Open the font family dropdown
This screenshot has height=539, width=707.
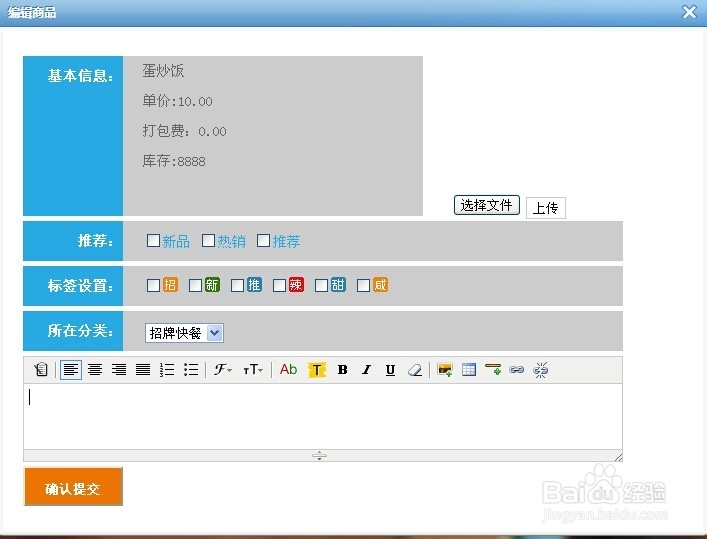click(223, 369)
